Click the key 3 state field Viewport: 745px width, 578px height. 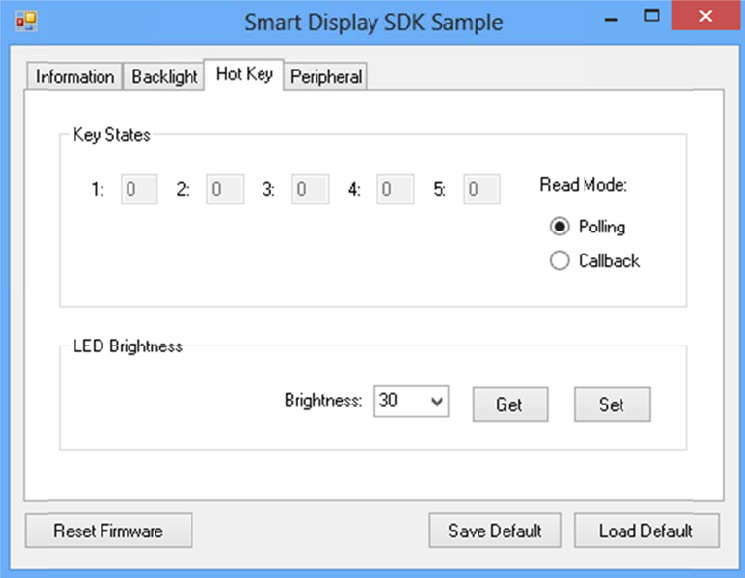click(x=310, y=189)
